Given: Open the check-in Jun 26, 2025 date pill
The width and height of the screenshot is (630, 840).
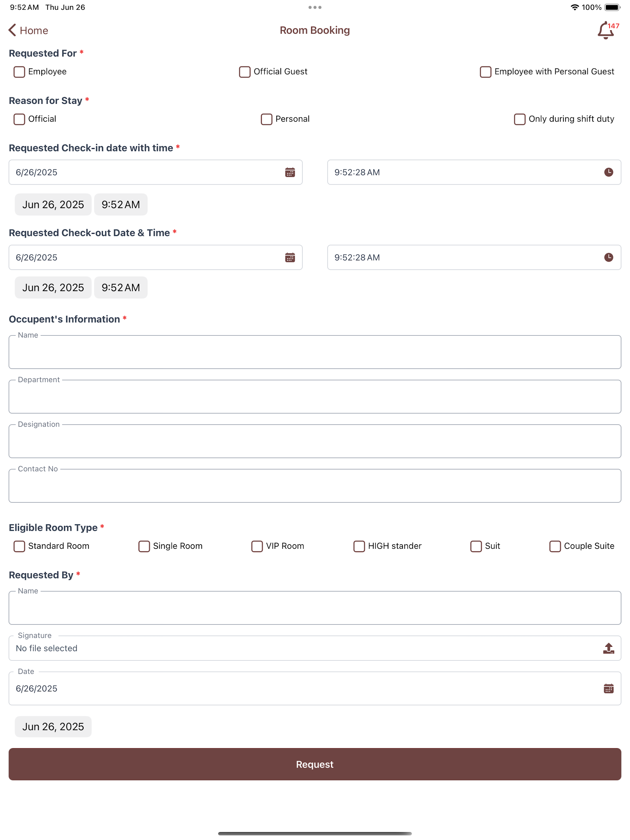Looking at the screenshot, I should coord(53,205).
